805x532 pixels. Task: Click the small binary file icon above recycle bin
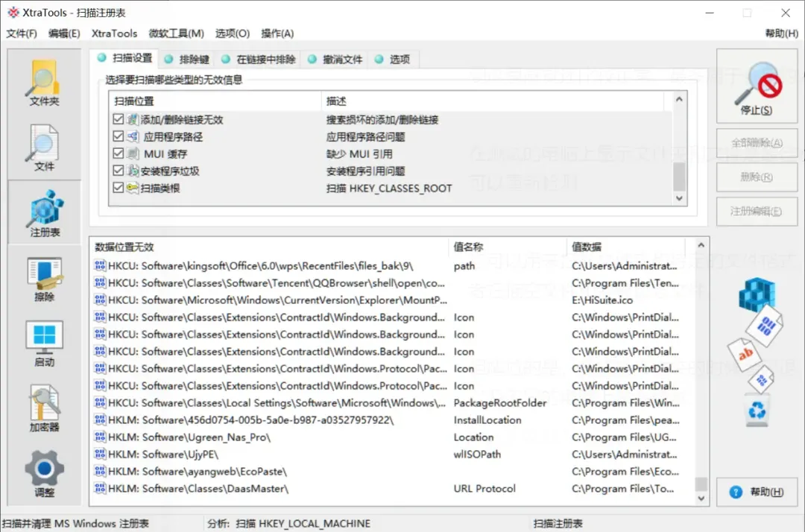tap(762, 380)
